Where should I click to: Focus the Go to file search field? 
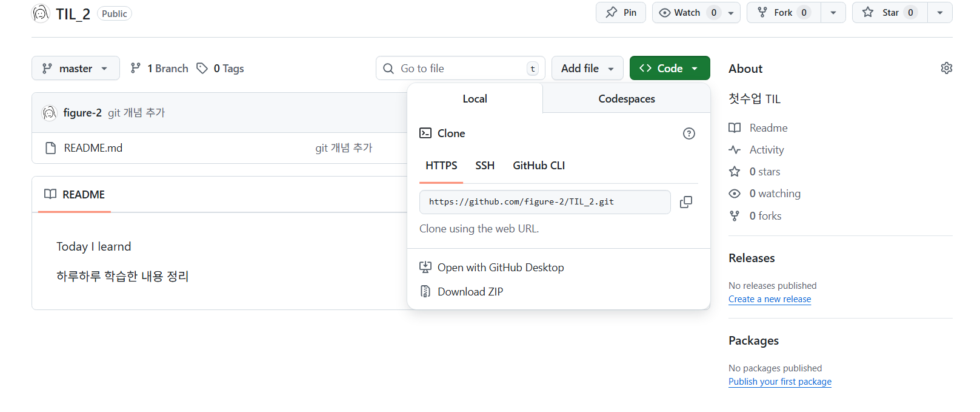[459, 69]
